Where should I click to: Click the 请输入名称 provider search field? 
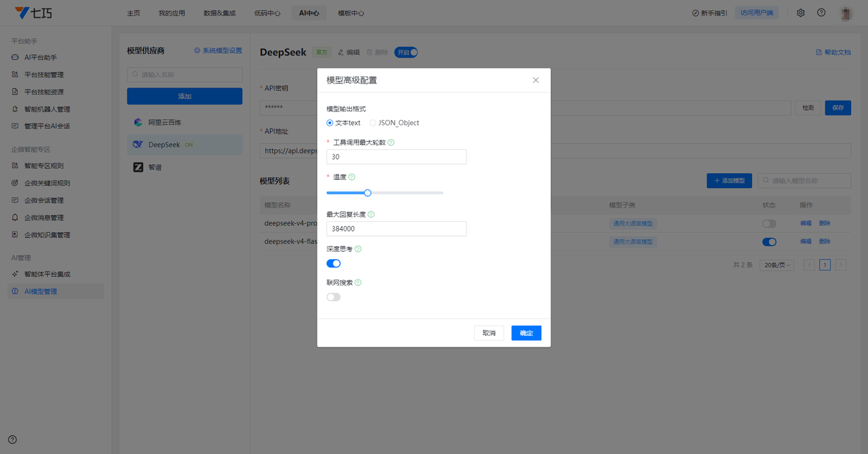coord(184,75)
